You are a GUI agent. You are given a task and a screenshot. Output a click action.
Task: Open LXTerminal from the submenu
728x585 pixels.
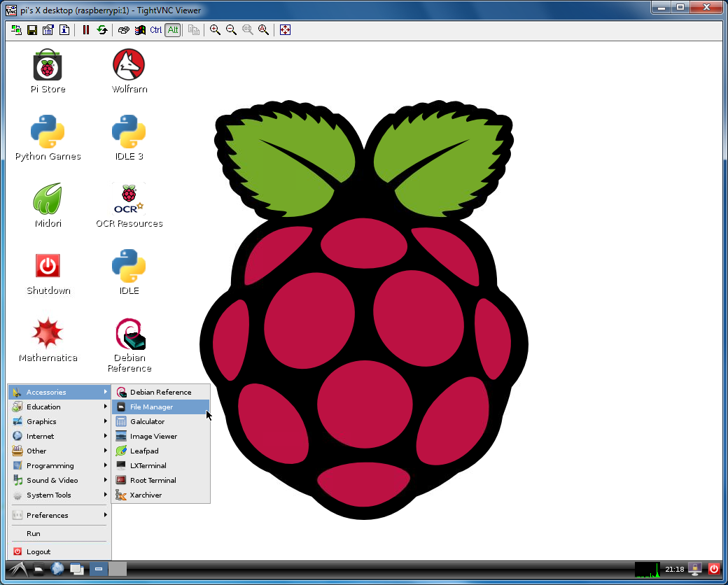160,465
